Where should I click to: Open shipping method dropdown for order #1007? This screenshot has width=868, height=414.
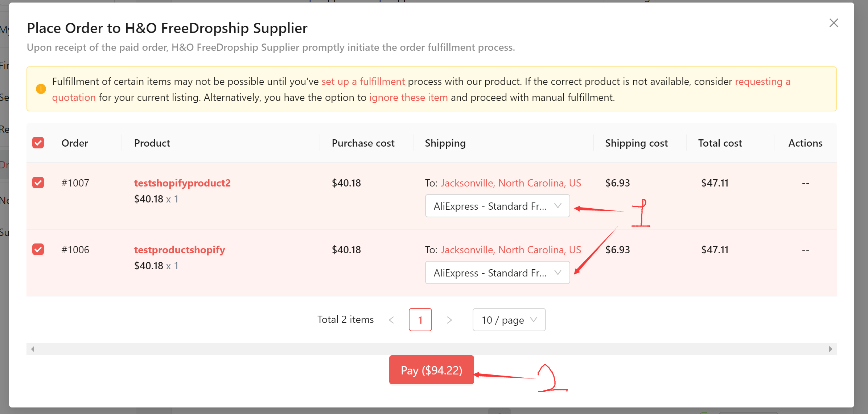pos(497,206)
